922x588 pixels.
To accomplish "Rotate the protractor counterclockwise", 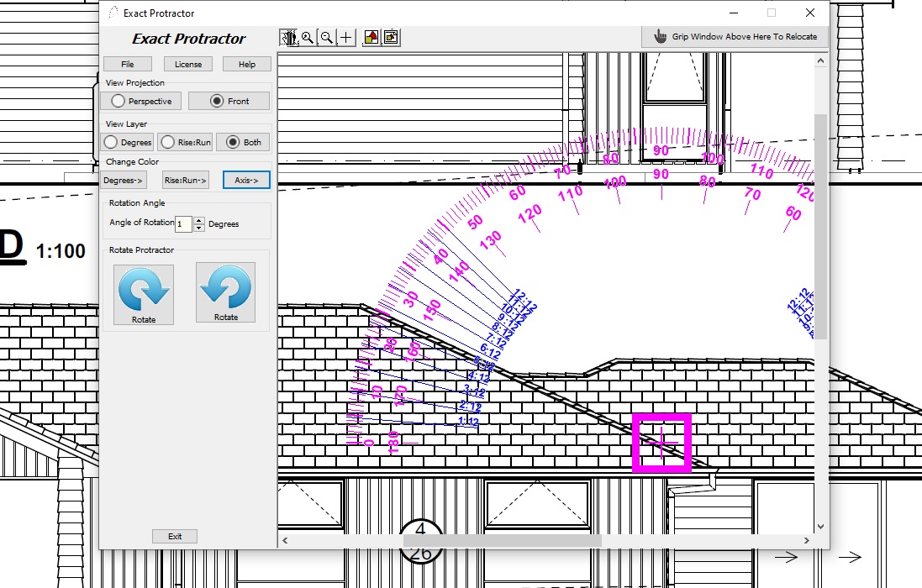I will (x=225, y=292).
